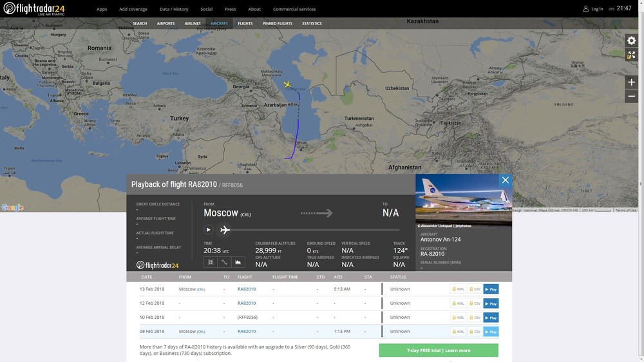This screenshot has width=644, height=362.
Task: Zoom out on the map
Action: (631, 96)
